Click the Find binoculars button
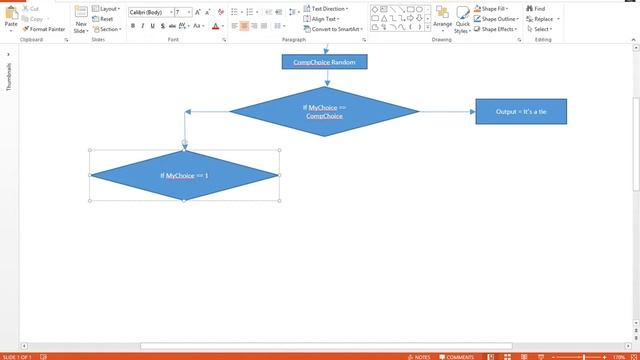640x360 pixels. pos(536,9)
